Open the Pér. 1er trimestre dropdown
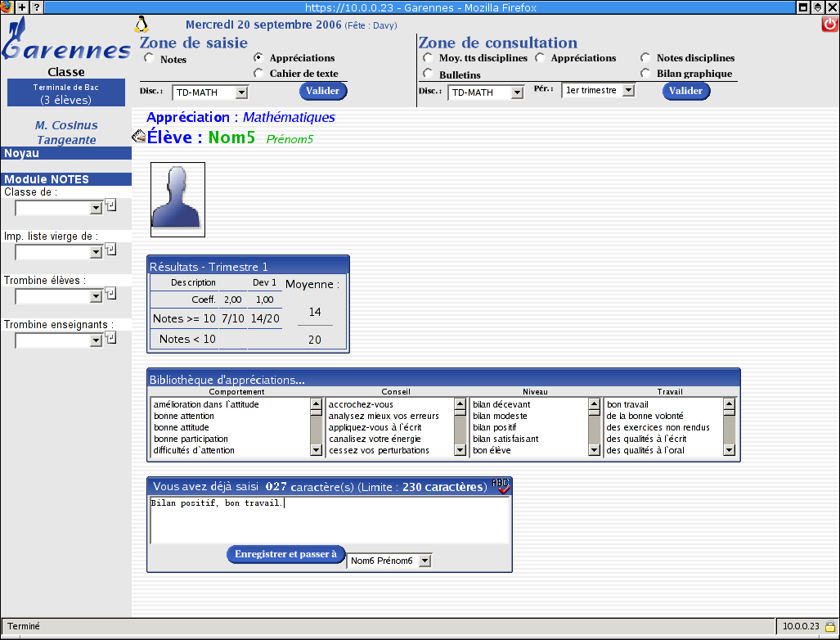Image resolution: width=840 pixels, height=640 pixels. 627,91
